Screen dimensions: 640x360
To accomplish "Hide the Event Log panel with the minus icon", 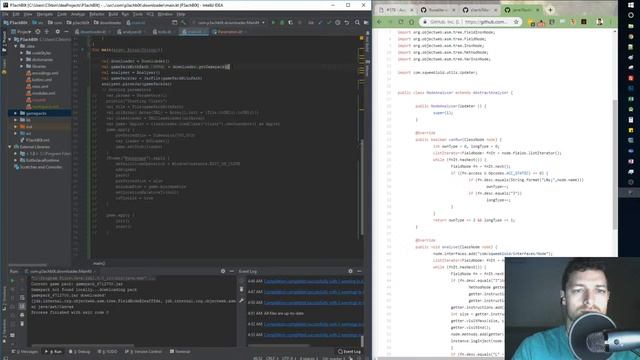I will point(359,271).
